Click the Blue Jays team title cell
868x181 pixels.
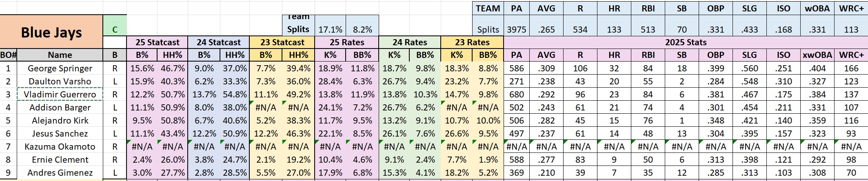coord(51,32)
